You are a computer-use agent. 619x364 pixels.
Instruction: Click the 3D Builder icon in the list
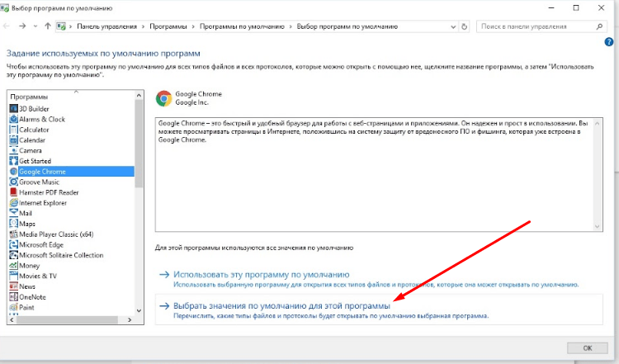pos(13,109)
